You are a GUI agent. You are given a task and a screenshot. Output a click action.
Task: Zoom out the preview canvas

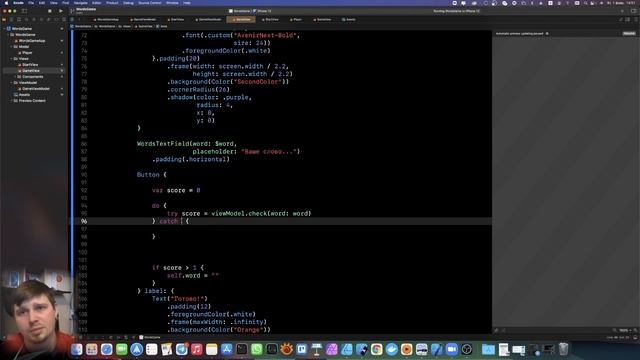tap(615, 330)
